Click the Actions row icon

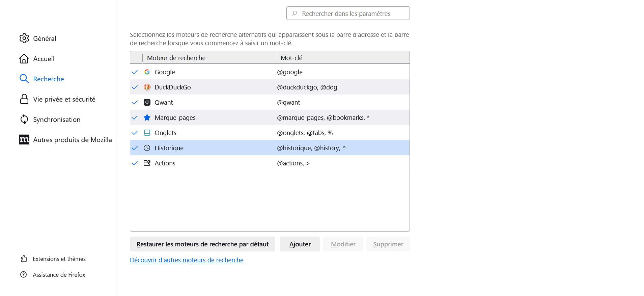click(x=147, y=163)
